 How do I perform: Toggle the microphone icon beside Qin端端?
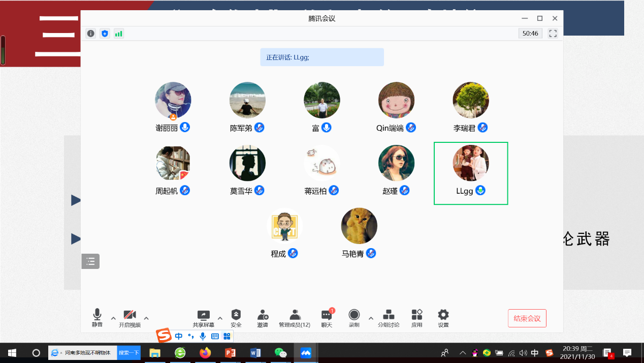click(411, 127)
